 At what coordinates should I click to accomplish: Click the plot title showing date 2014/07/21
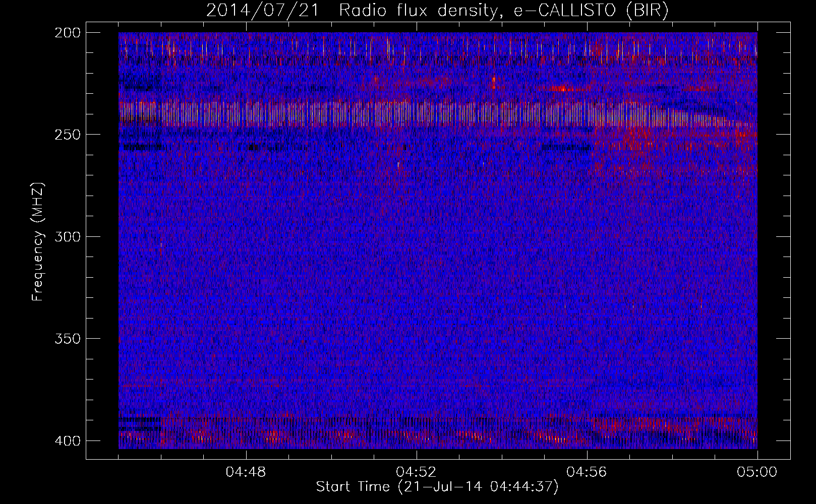(x=437, y=11)
